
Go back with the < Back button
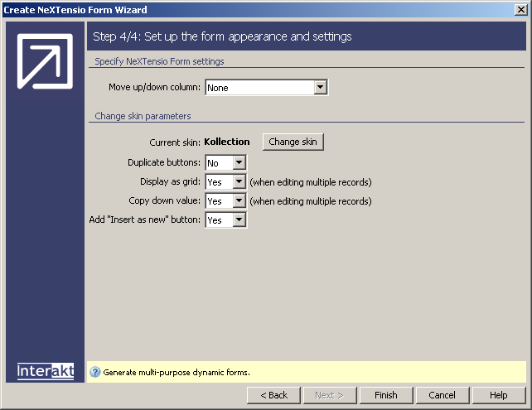(x=273, y=395)
